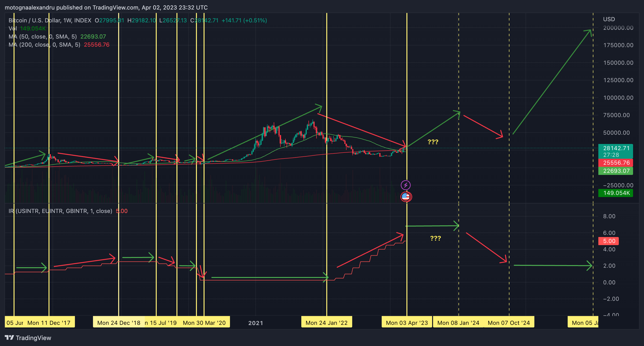The image size is (644, 346).
Task: Click the red 5.00 interest rate label
Action: point(608,241)
